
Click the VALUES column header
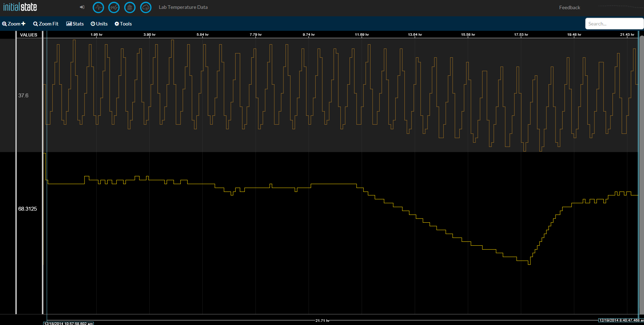click(x=29, y=35)
